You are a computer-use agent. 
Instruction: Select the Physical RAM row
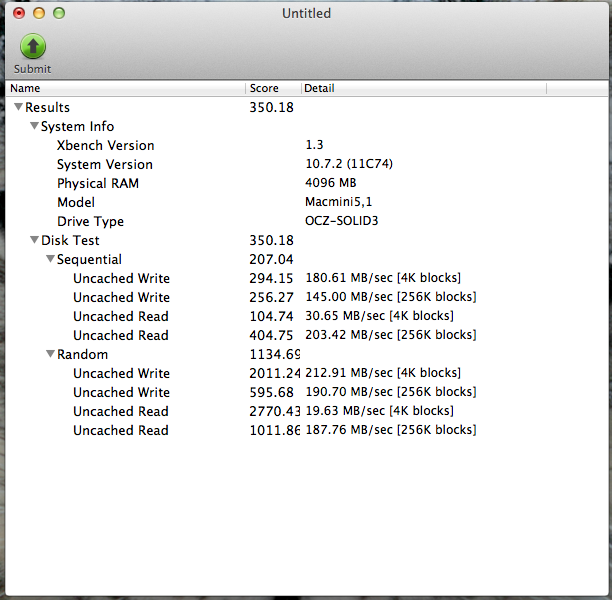coord(307,183)
